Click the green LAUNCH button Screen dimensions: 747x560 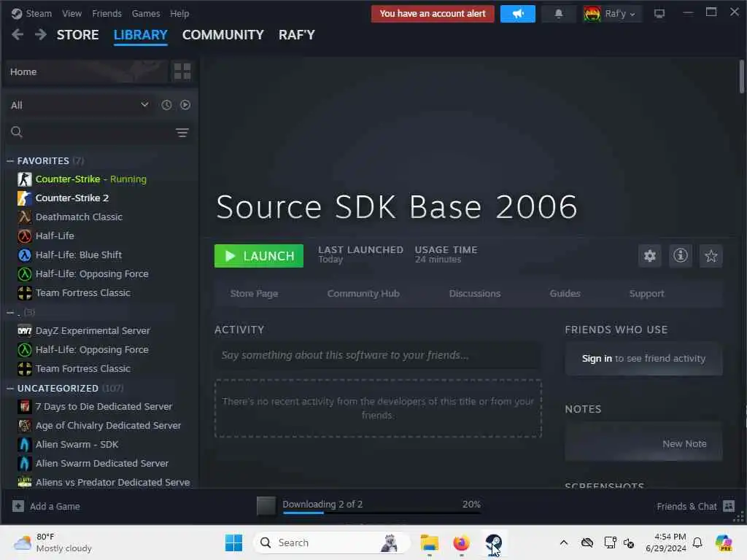[259, 256]
